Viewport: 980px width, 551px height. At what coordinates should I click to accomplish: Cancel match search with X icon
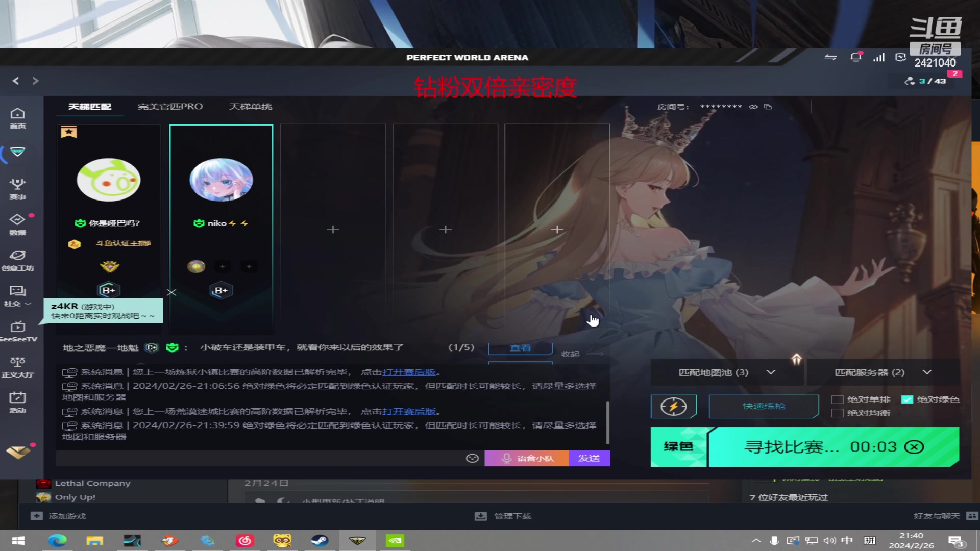914,447
